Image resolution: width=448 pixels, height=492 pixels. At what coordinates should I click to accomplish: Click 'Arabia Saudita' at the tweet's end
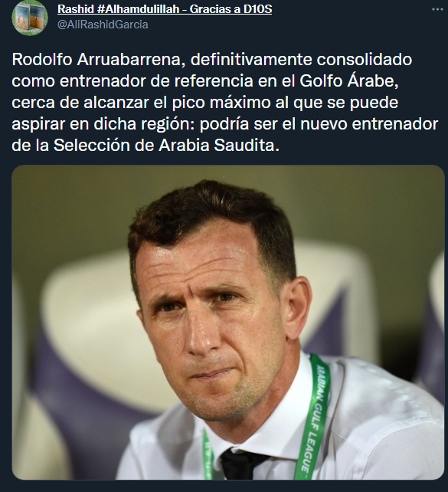point(219,146)
